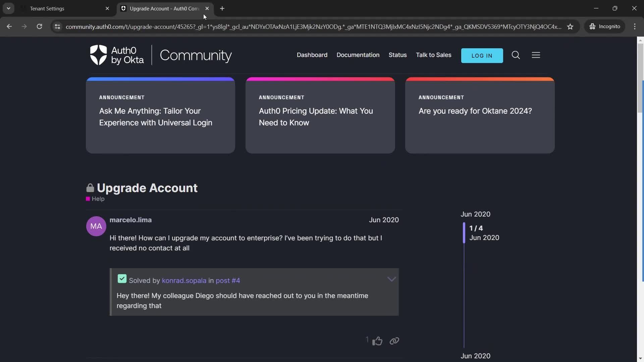Click the Upgrade Account topic title

tap(147, 188)
